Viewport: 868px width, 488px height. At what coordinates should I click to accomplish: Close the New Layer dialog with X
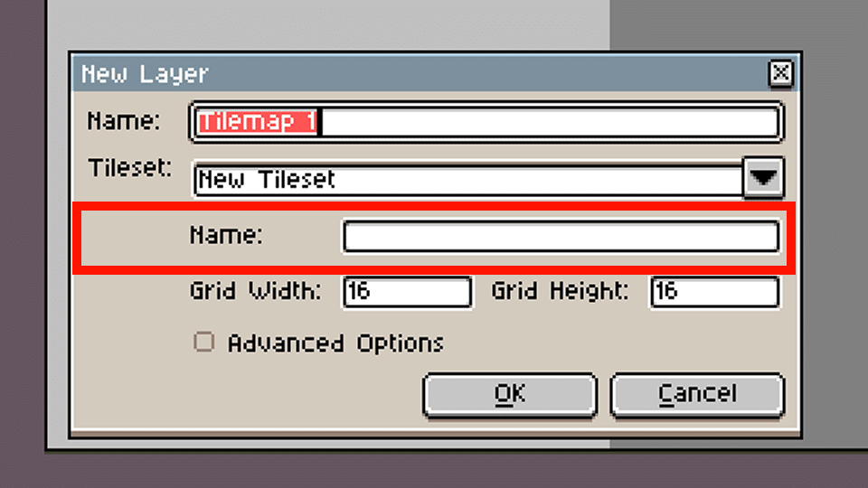(x=780, y=72)
